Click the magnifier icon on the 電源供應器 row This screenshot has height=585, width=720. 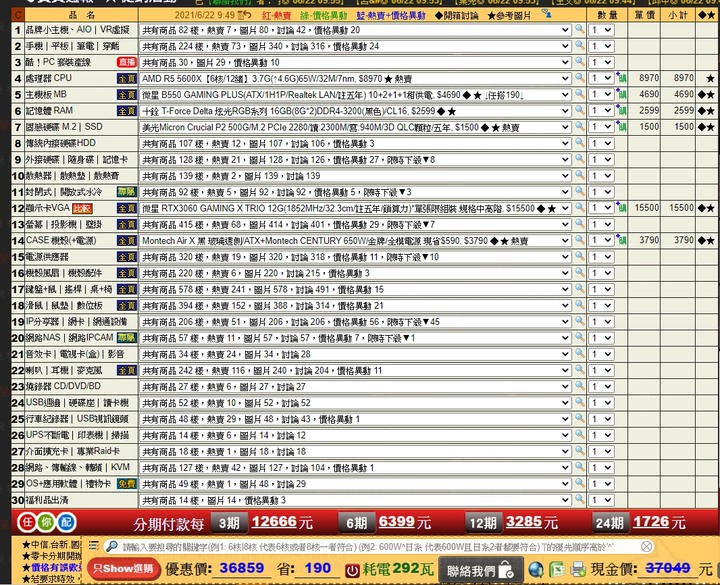[x=579, y=256]
